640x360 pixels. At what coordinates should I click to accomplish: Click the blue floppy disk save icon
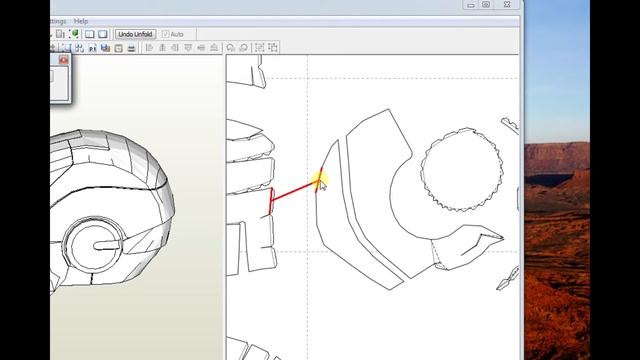click(x=105, y=48)
